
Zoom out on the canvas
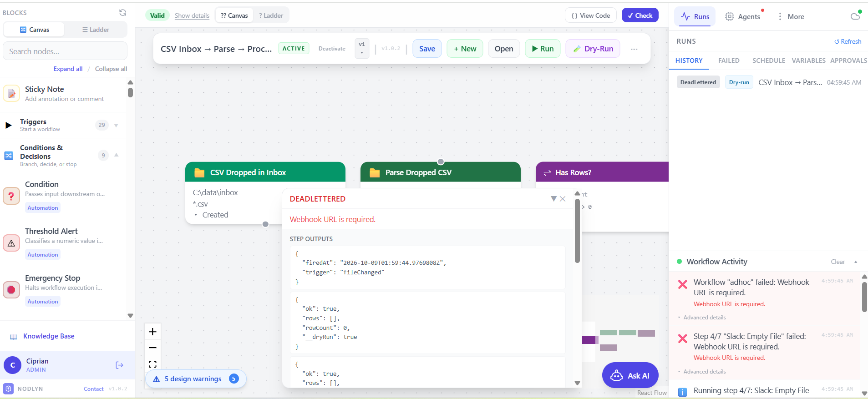[x=152, y=348]
